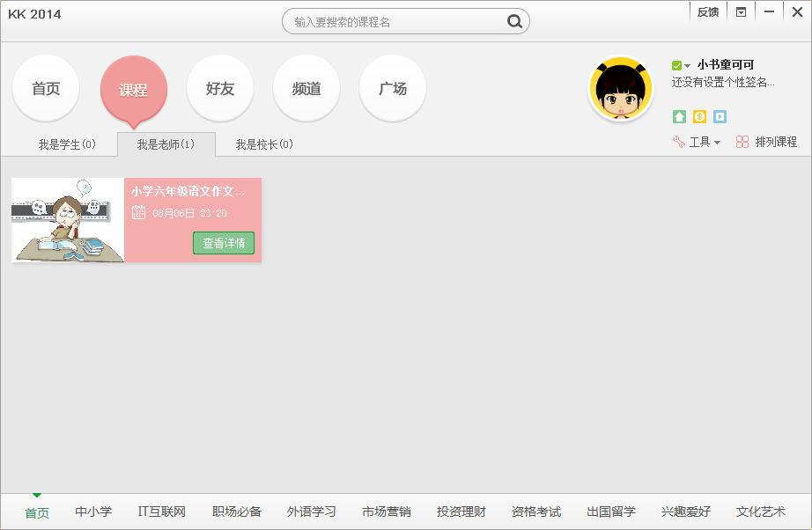
Task: Open the 反馈 feedback link
Action: 707,11
